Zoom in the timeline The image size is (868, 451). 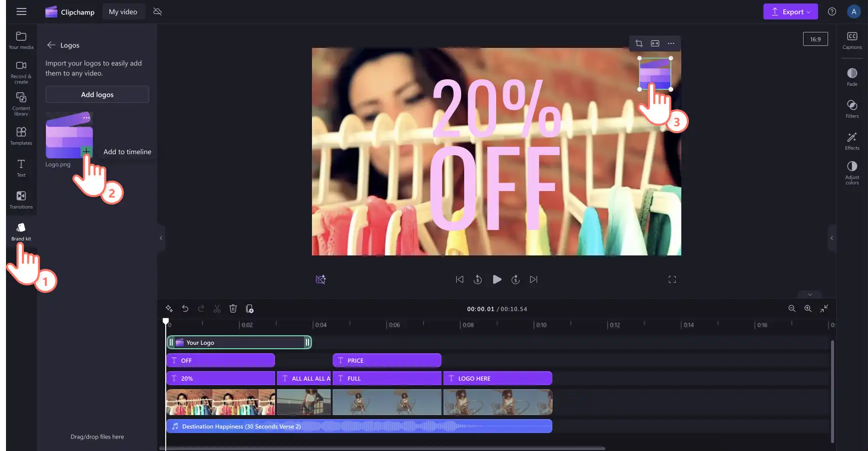[x=808, y=309]
